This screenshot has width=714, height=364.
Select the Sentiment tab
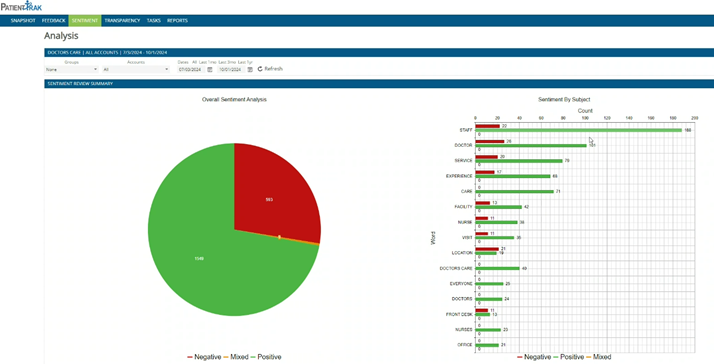85,21
